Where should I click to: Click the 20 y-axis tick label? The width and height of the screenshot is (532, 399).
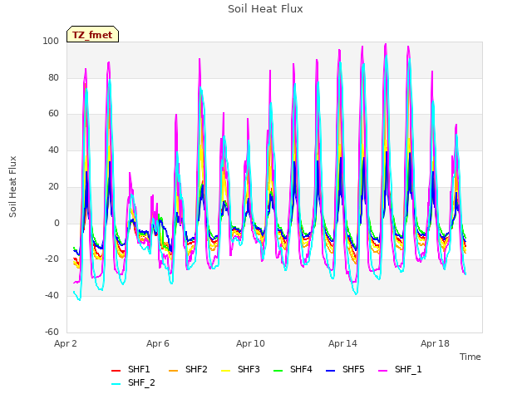point(53,186)
